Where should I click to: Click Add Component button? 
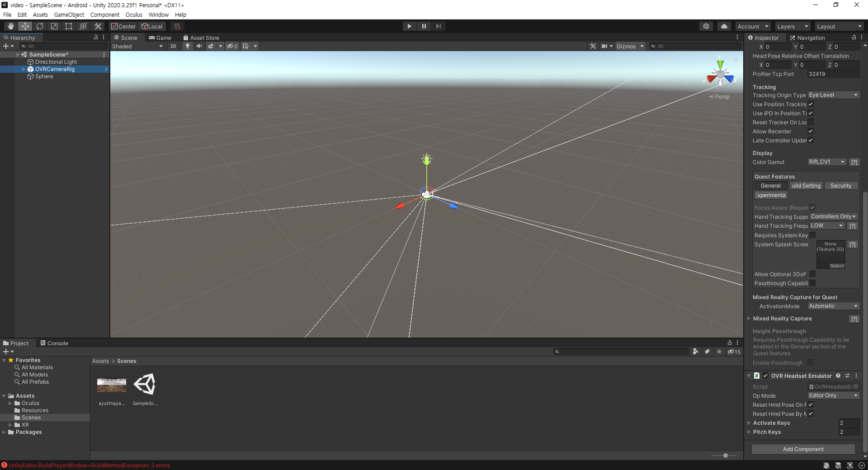[x=803, y=449]
